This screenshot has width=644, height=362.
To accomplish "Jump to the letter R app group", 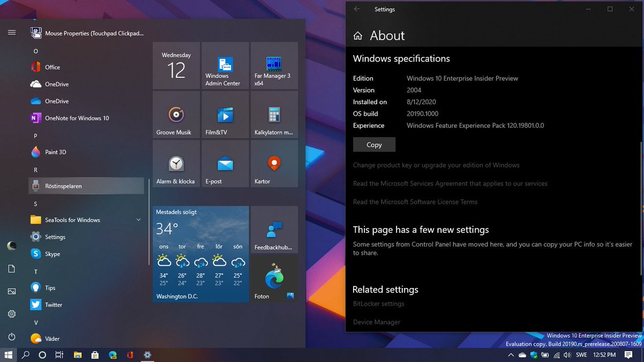I will coord(36,170).
